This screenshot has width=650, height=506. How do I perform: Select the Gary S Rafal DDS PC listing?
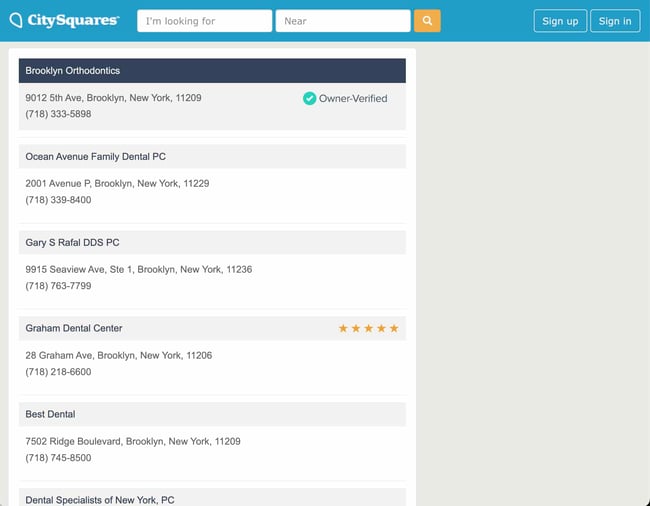point(72,243)
